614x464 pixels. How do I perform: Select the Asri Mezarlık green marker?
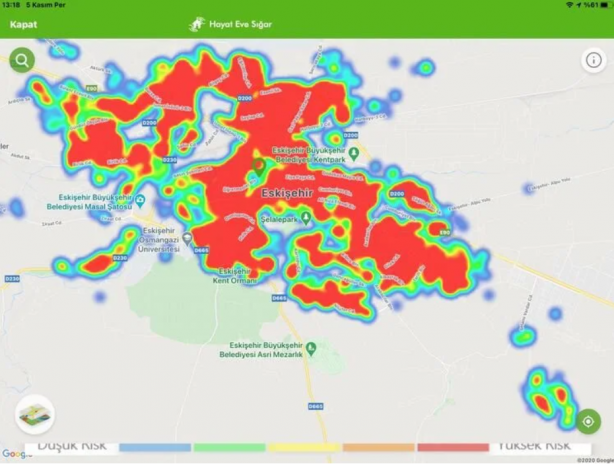tap(311, 348)
